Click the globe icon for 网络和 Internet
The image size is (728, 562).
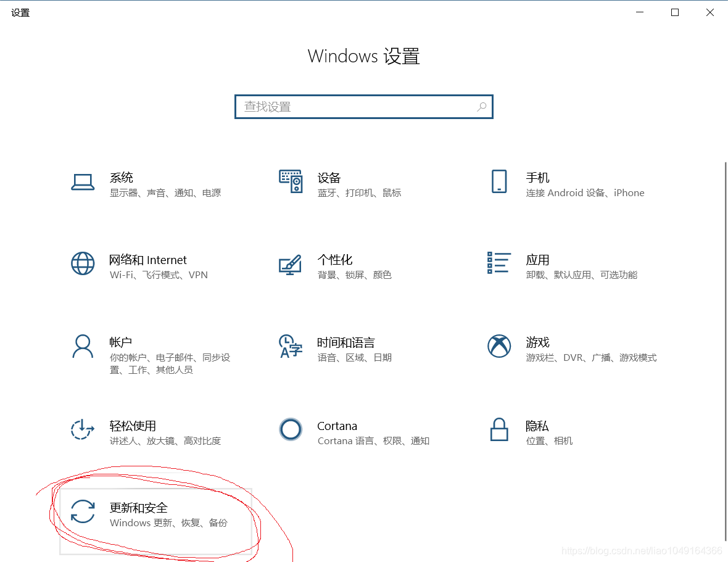[83, 263]
